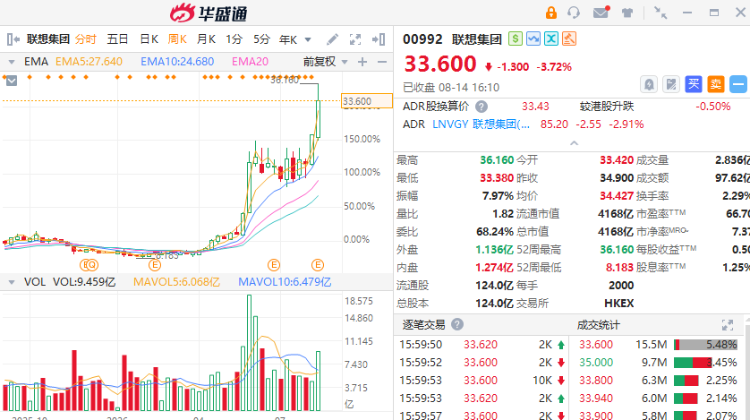
Task: Click stock code 00992
Action: (x=422, y=39)
